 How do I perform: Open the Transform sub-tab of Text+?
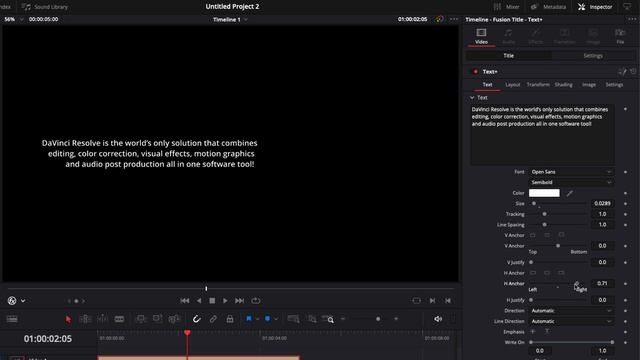538,85
